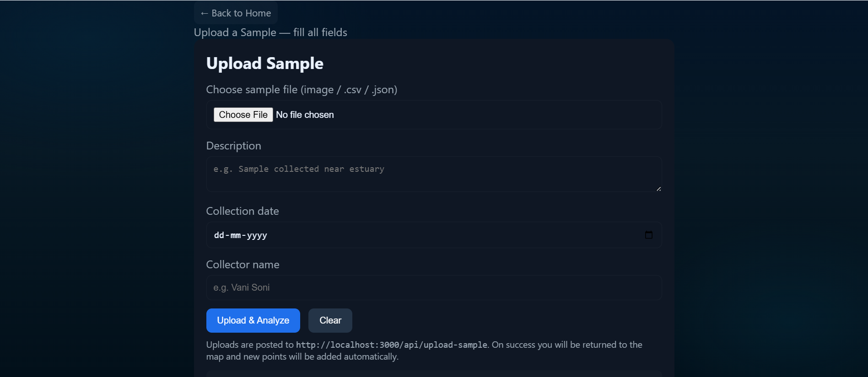Select the year segment of Collection date
The image size is (868, 377).
click(256, 235)
